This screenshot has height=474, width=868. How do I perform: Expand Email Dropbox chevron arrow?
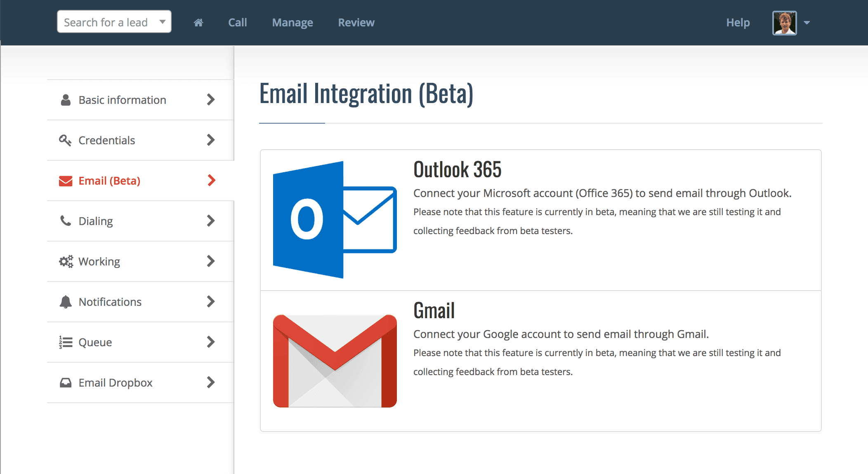[211, 382]
